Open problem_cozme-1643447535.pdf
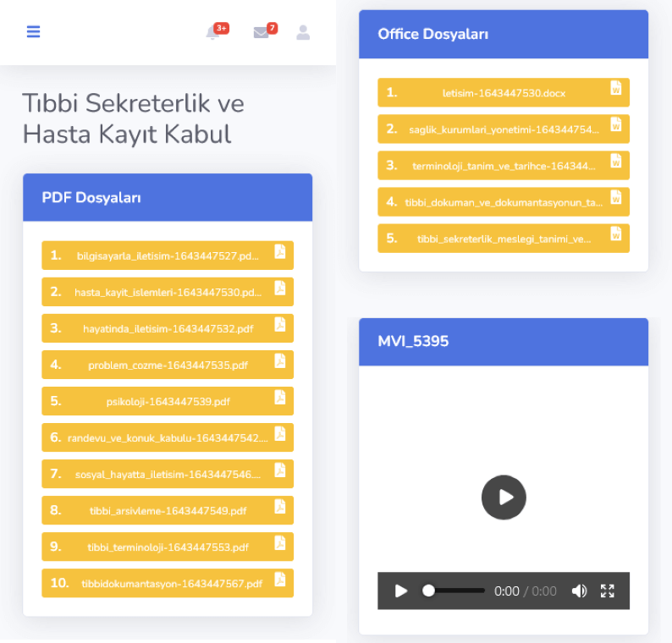The image size is (672, 643). pyautogui.click(x=168, y=365)
